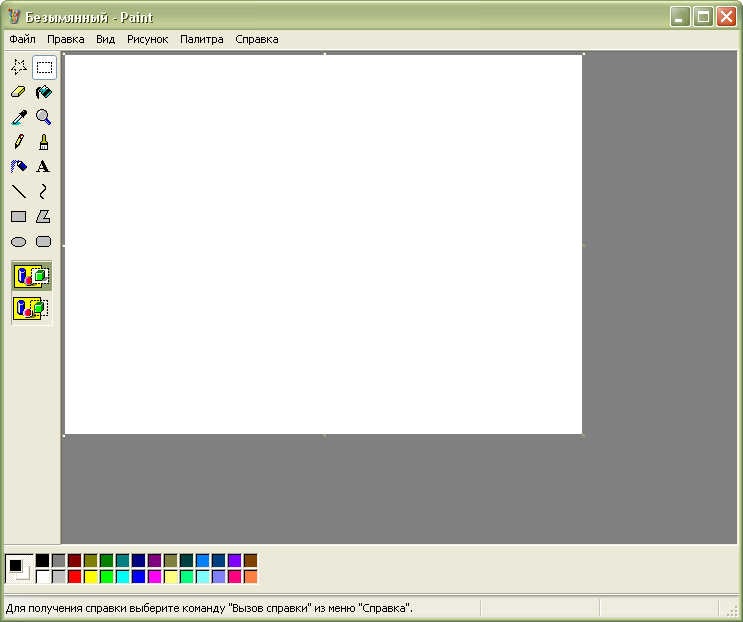Select the violet swatch in top row
Image resolution: width=743 pixels, height=622 pixels.
pyautogui.click(x=235, y=560)
